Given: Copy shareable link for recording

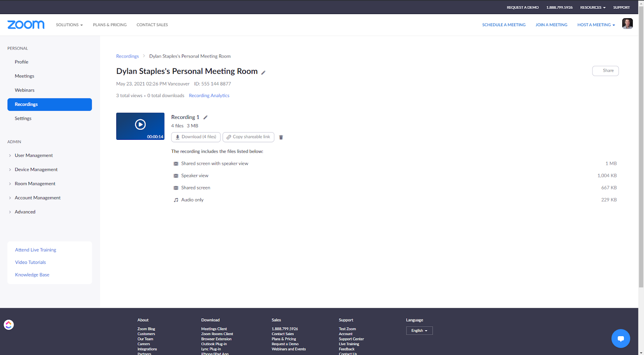Looking at the screenshot, I should [x=248, y=137].
